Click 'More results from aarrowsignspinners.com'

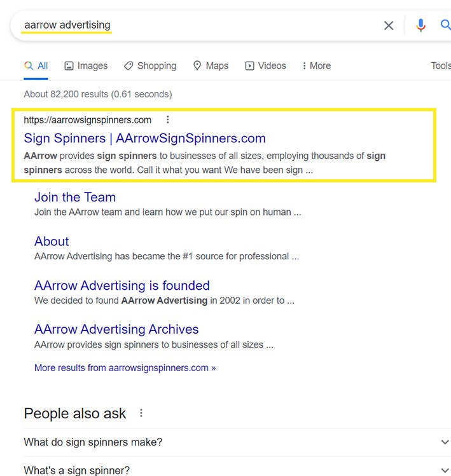point(125,368)
